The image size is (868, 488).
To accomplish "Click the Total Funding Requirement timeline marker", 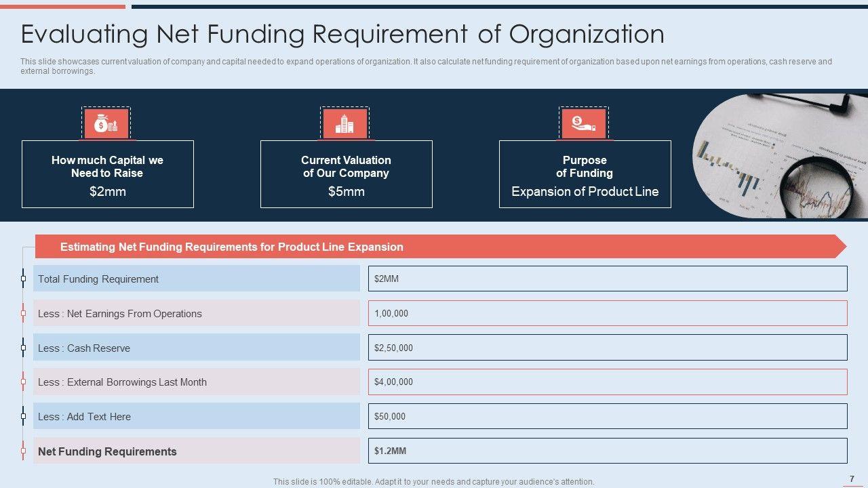I will 23,279.
